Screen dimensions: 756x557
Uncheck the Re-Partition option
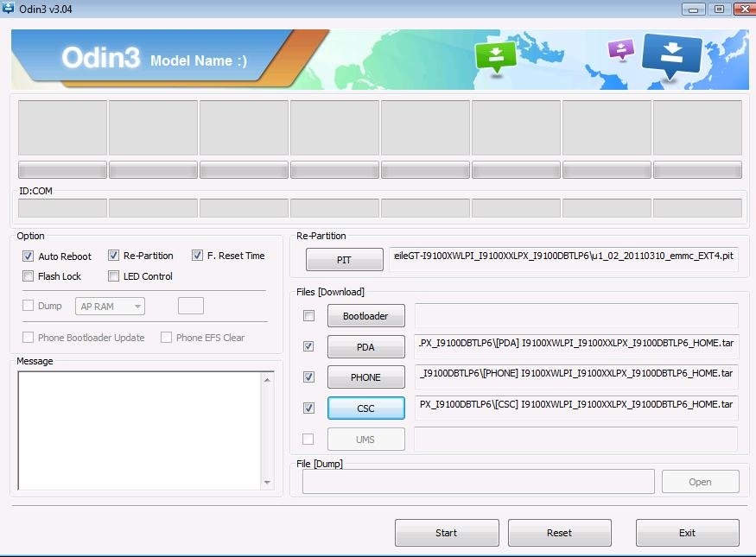pyautogui.click(x=113, y=256)
